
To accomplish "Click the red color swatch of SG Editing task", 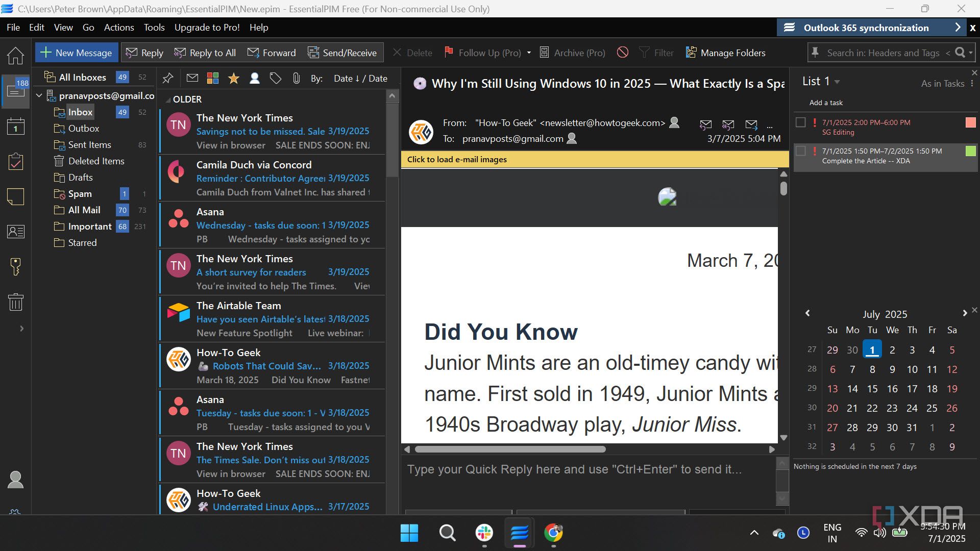I will (970, 122).
